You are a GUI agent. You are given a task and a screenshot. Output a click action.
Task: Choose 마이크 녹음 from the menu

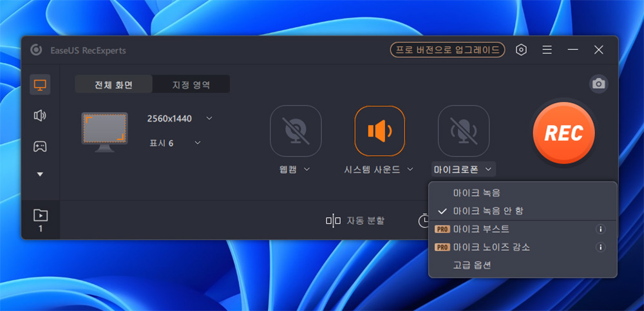(522, 193)
